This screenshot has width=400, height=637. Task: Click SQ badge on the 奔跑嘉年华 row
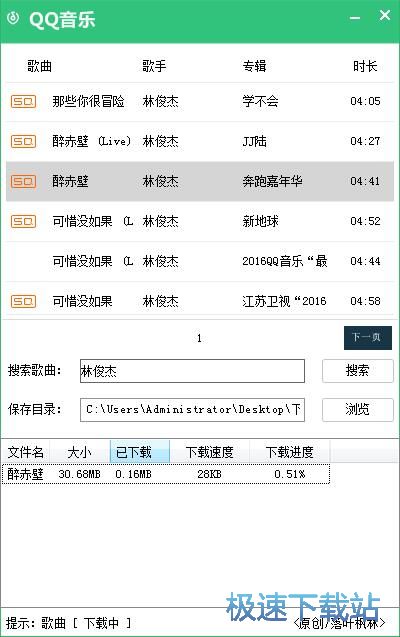pos(23,181)
